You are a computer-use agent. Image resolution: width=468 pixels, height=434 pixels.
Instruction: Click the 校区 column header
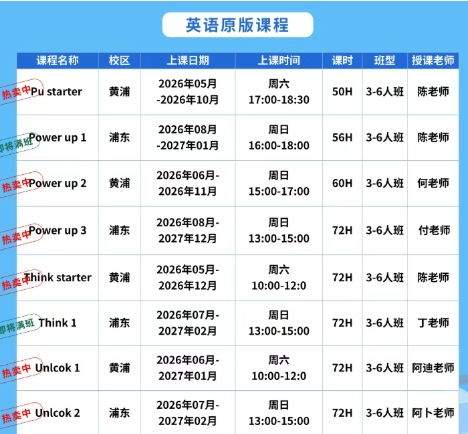[x=119, y=61]
